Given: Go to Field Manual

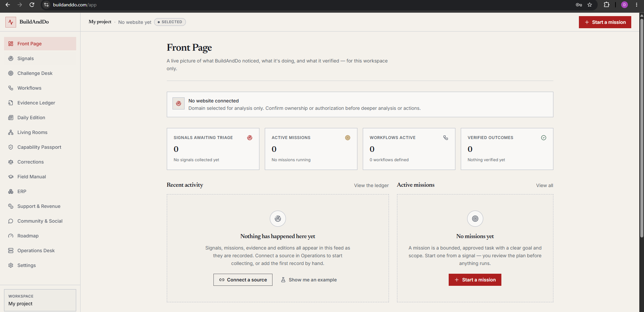Looking at the screenshot, I should tap(40, 177).
